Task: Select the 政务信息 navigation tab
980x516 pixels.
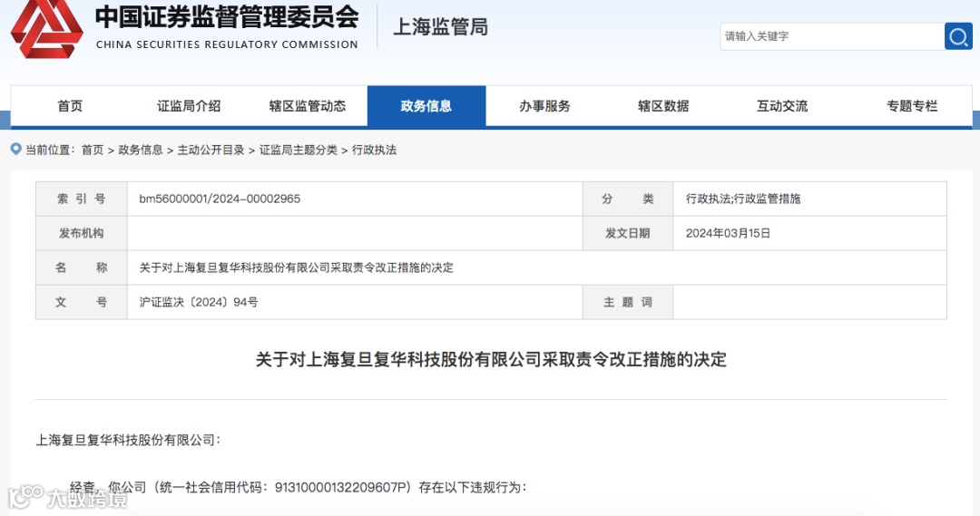Action: click(426, 106)
